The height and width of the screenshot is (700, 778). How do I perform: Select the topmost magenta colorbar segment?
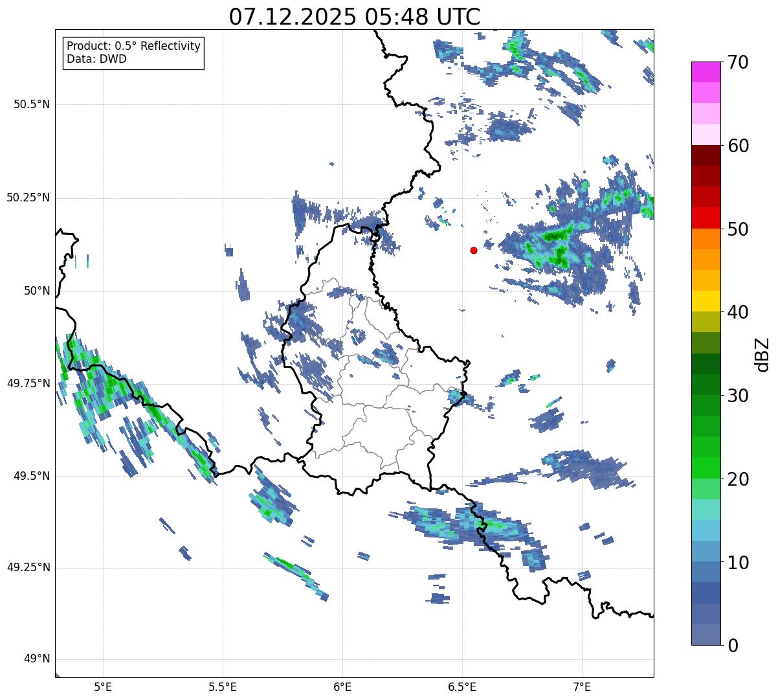click(x=706, y=73)
